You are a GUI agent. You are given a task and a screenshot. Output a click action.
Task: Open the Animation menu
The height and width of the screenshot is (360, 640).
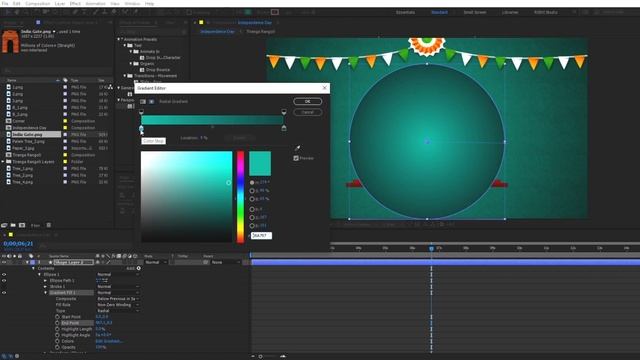96,3
